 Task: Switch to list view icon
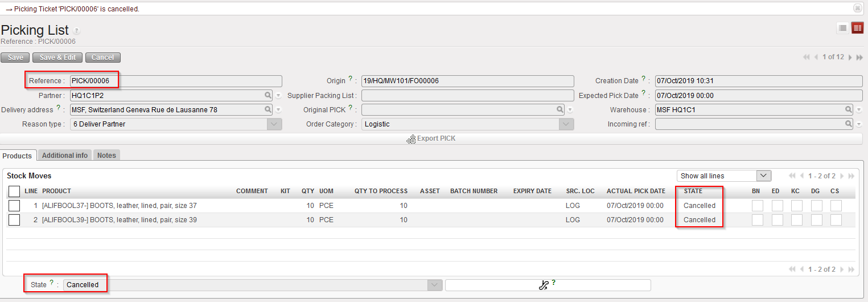tap(843, 28)
